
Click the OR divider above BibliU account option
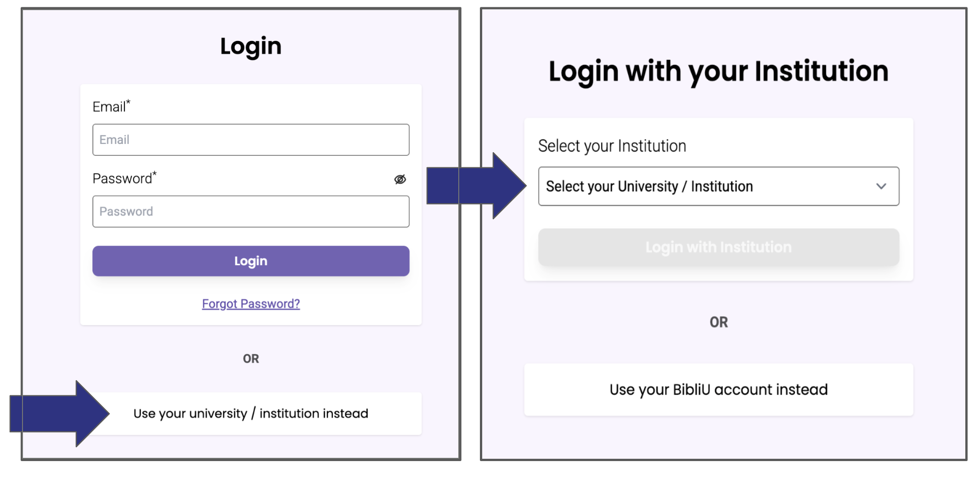[719, 322]
